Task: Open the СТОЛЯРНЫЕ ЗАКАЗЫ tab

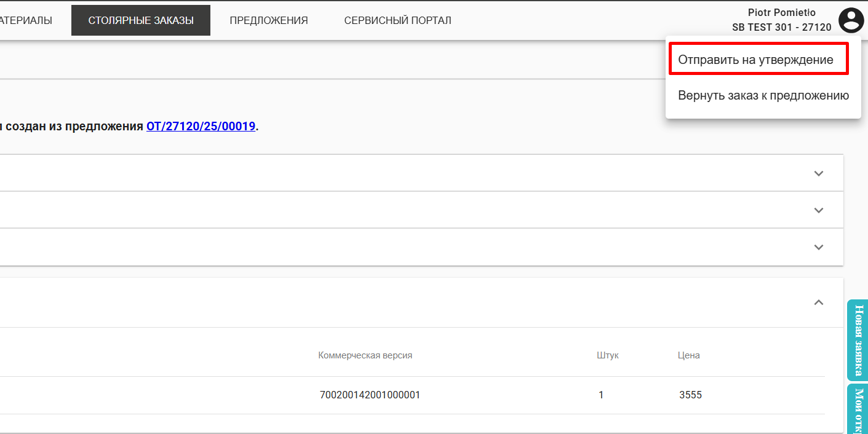Action: coord(141,20)
